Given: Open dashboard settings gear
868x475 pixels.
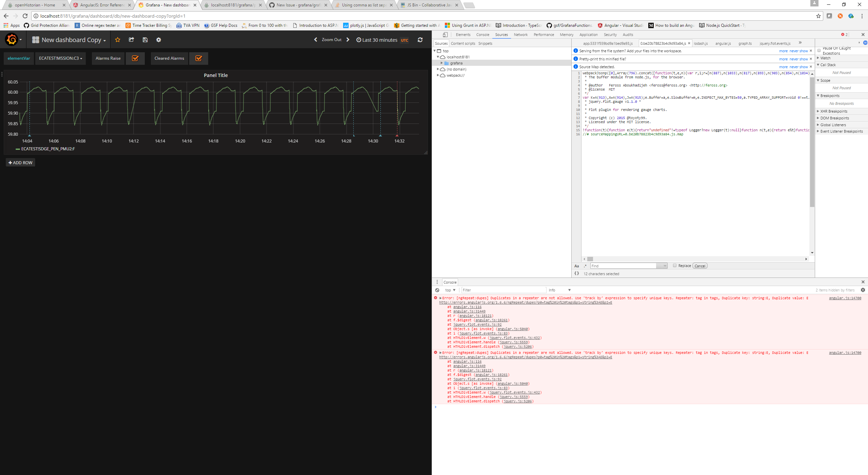Looking at the screenshot, I should tap(159, 40).
